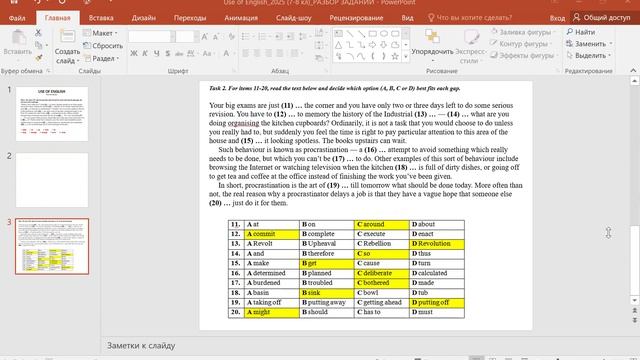Select the text box shape in gallery
640x360 pixels.
tap(338, 34)
